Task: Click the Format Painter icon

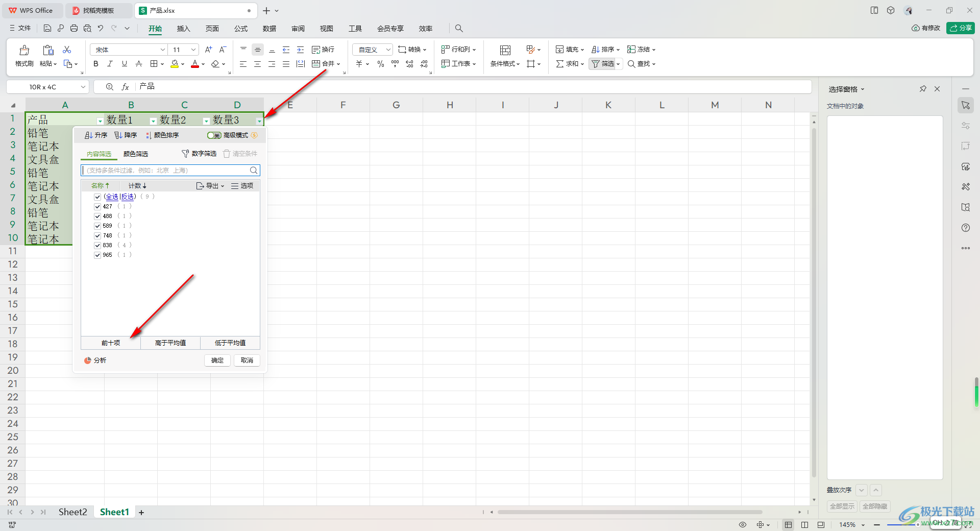Action: [24, 50]
